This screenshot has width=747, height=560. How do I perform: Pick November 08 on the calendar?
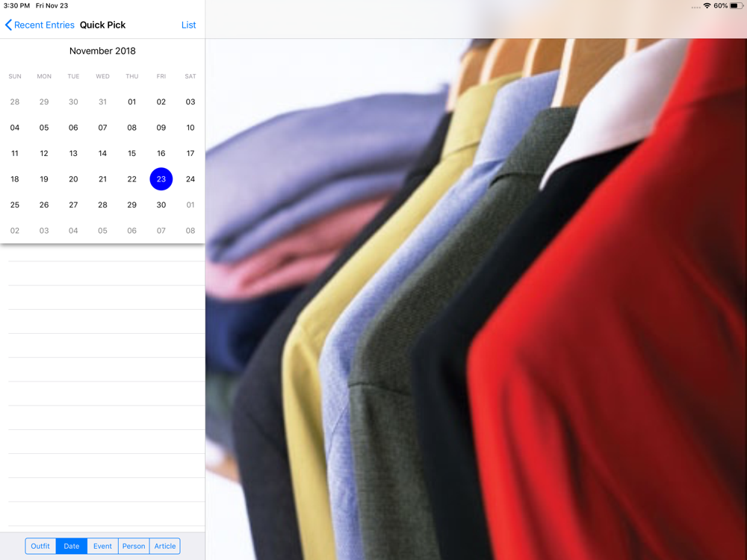(x=132, y=128)
